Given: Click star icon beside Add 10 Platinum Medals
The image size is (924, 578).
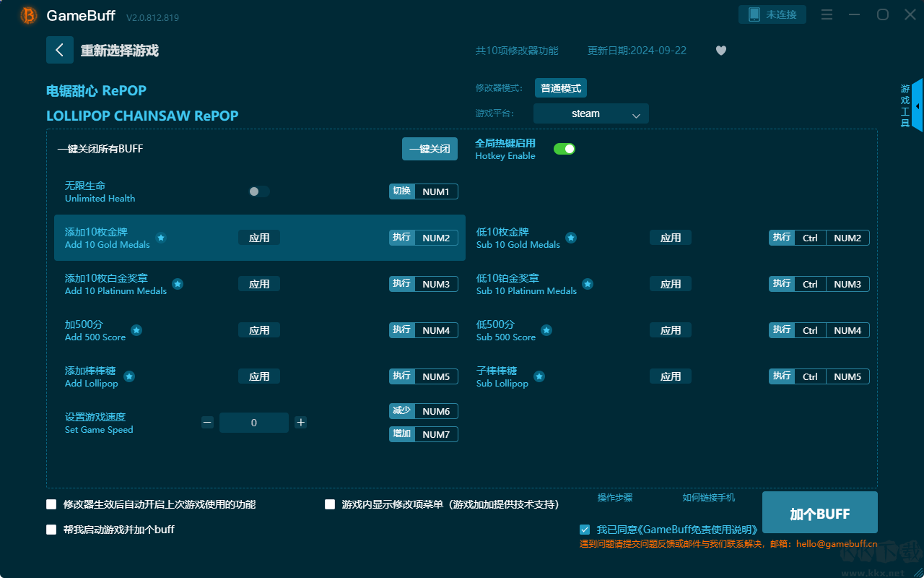Looking at the screenshot, I should tap(178, 284).
